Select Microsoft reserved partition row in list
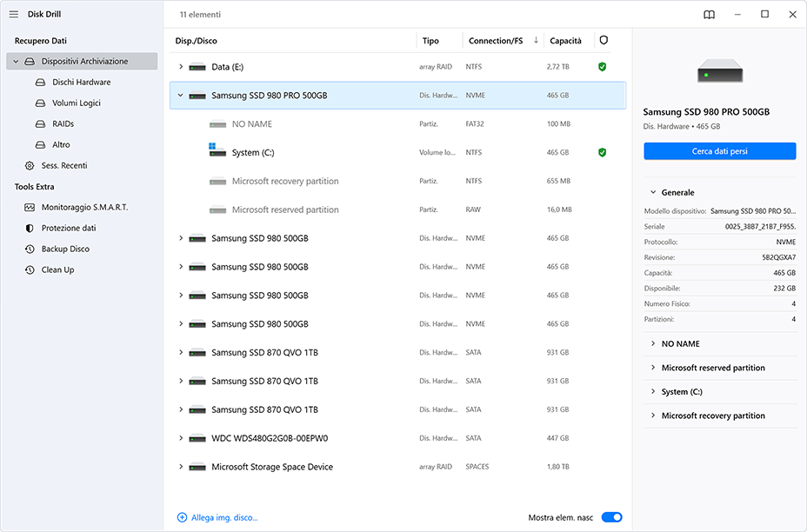Viewport: 807px width, 532px height. click(x=397, y=209)
